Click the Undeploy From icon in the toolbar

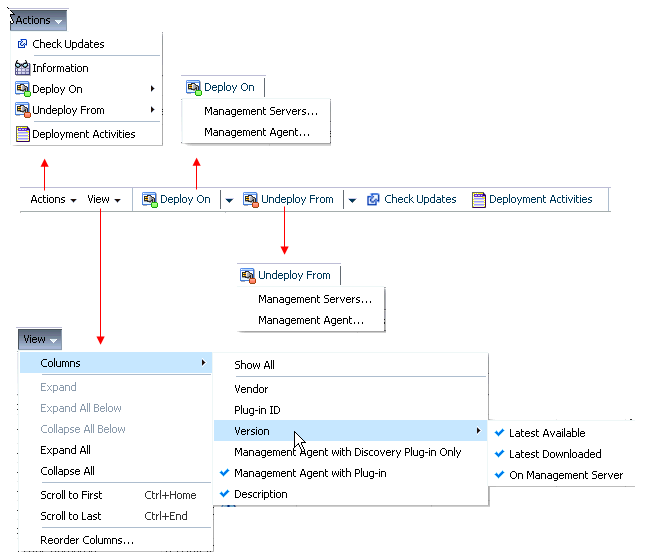click(251, 200)
